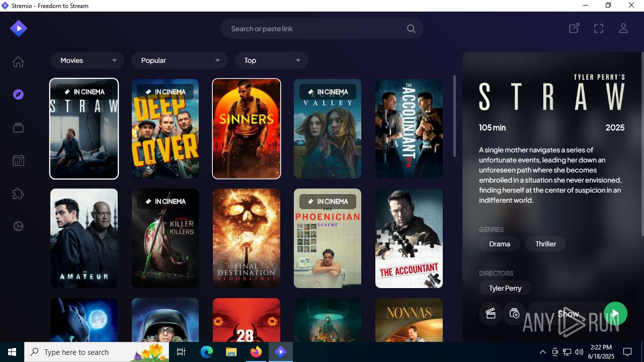Viewport: 644px width, 362px height.
Task: Click the Windows taskbar search box
Action: coord(98,352)
